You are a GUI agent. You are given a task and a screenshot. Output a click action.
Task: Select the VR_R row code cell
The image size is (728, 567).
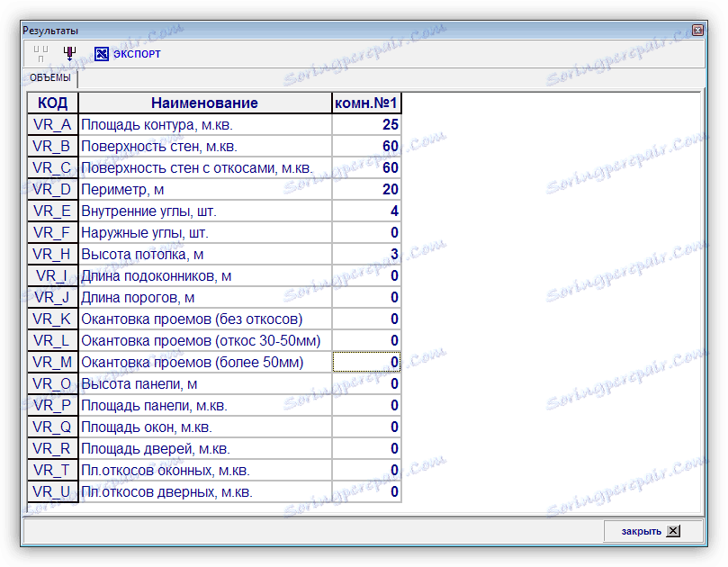[x=52, y=448]
